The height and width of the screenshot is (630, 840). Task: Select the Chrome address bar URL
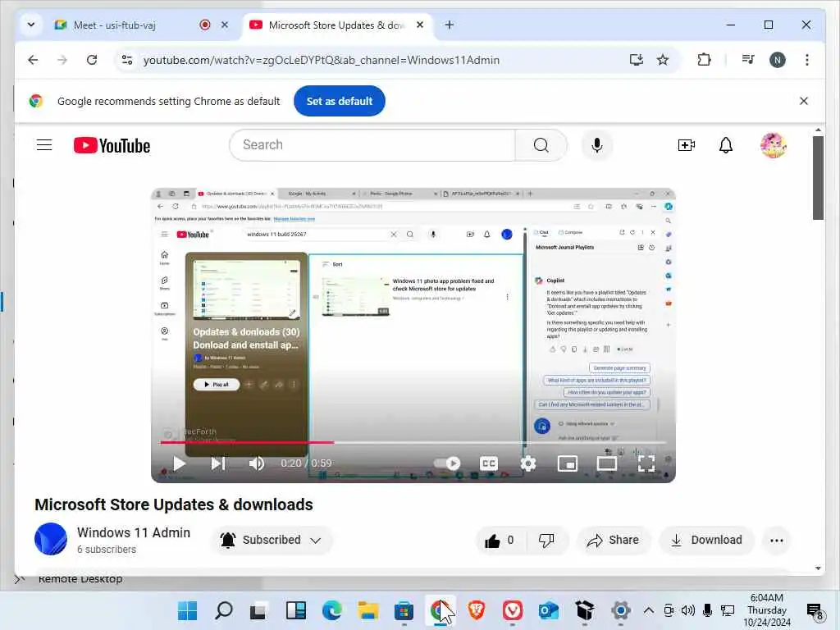point(322,60)
